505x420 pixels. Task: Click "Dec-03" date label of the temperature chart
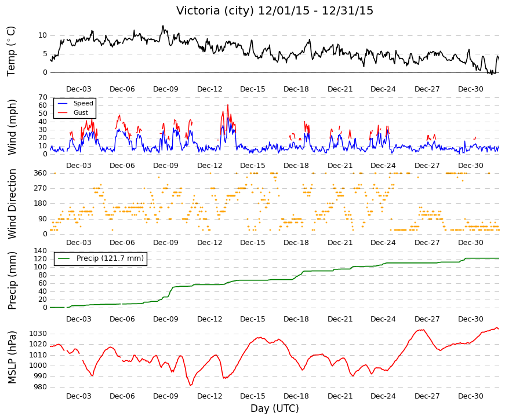[x=79, y=89]
